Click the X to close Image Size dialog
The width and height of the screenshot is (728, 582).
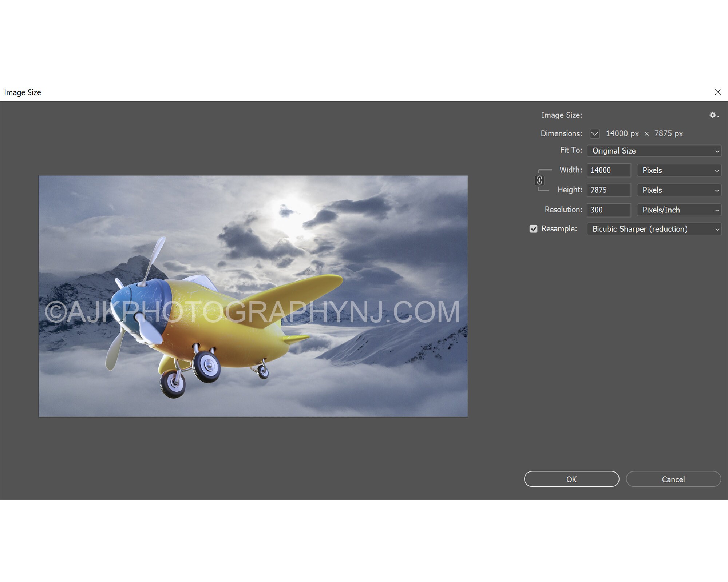(718, 92)
